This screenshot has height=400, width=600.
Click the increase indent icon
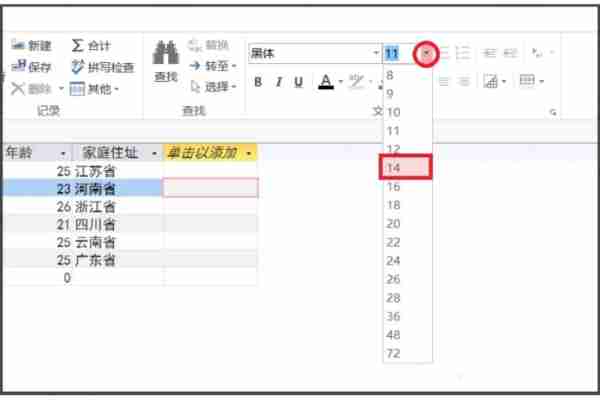[x=510, y=53]
